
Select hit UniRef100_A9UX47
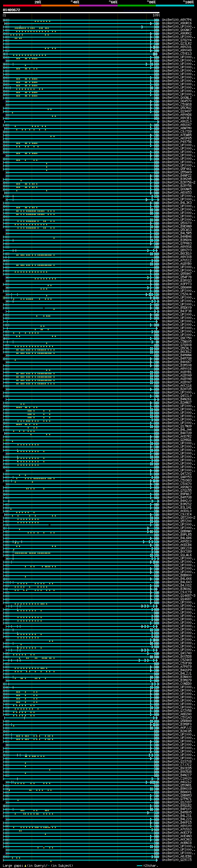pos(177,125)
